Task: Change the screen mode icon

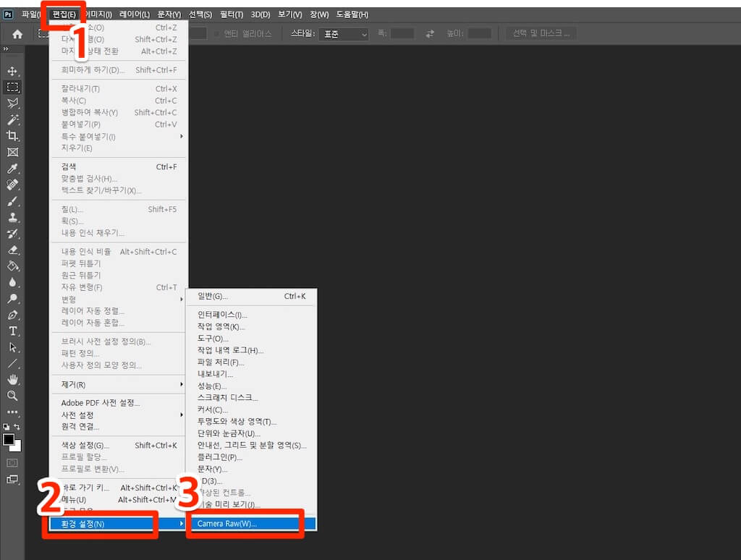Action: click(12, 479)
